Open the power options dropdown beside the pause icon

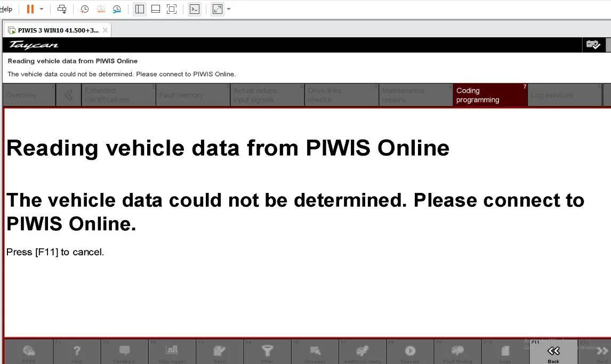click(x=42, y=9)
